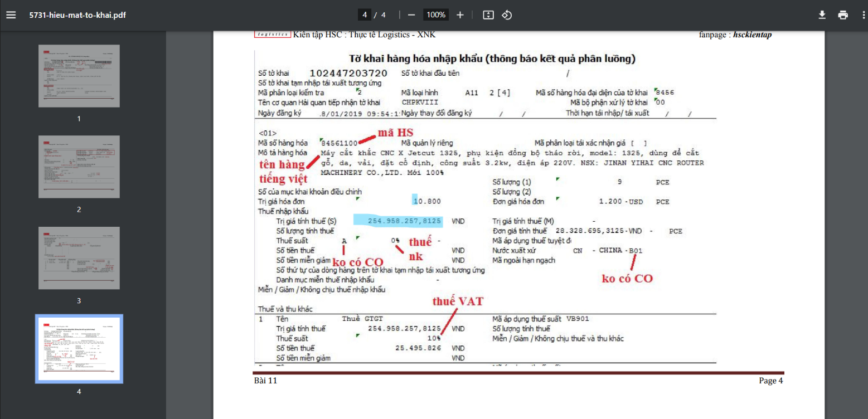Click the unit price 1.200 value
This screenshot has height=419, width=868.
[610, 202]
